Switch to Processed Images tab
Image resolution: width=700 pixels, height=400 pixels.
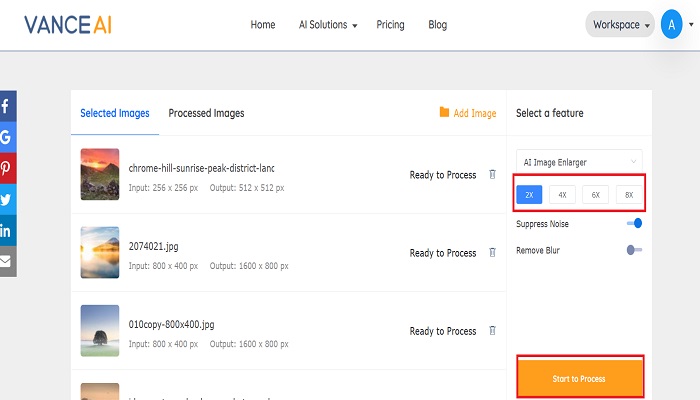click(x=206, y=113)
